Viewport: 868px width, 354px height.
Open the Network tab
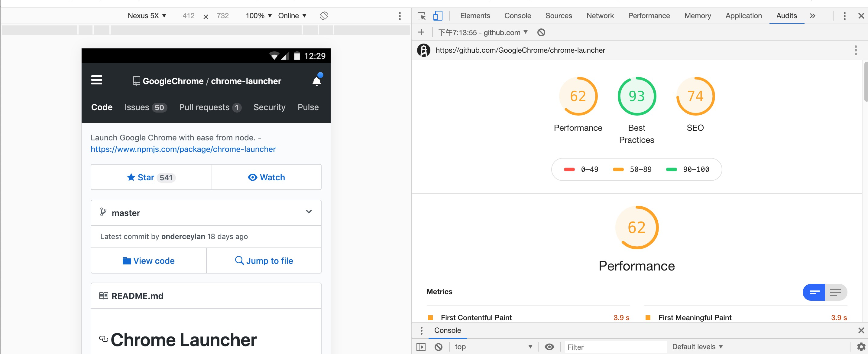click(x=600, y=16)
